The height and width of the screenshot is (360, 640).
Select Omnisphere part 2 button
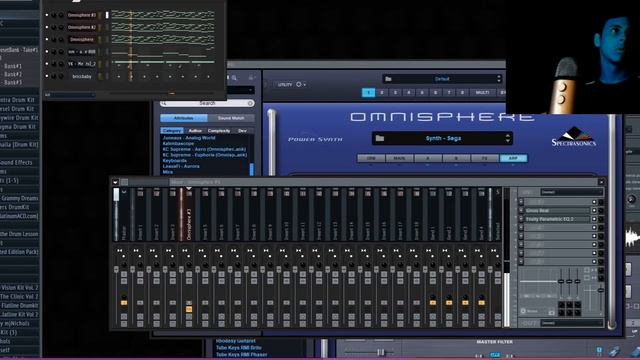[382, 93]
